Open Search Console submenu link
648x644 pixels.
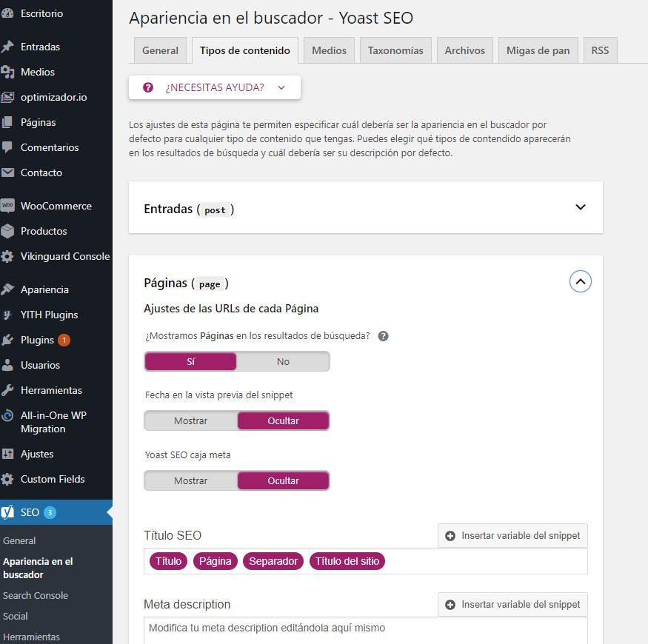36,595
